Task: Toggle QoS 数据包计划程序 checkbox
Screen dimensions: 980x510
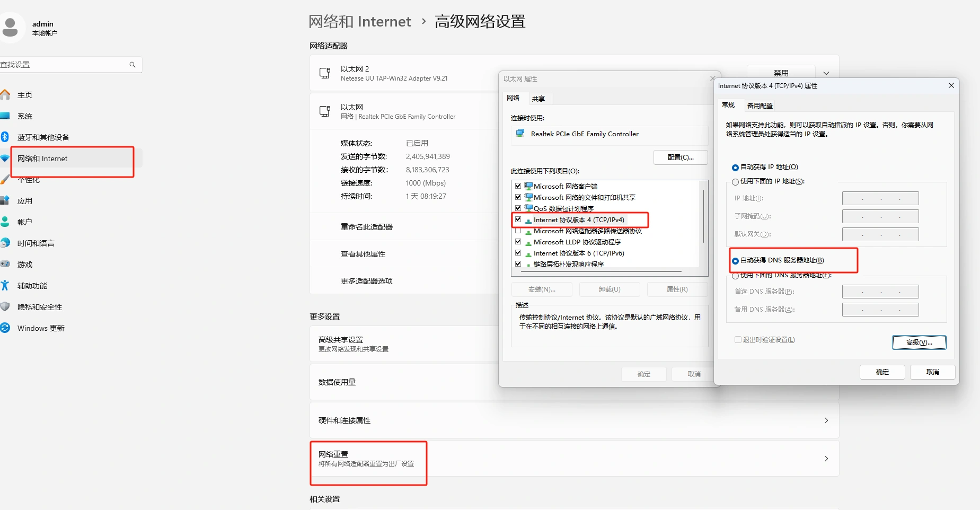Action: pos(518,208)
